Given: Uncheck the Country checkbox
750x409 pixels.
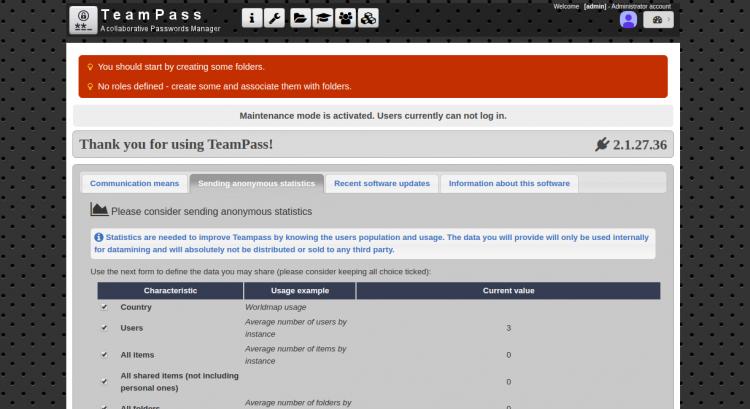Looking at the screenshot, I should (104, 307).
